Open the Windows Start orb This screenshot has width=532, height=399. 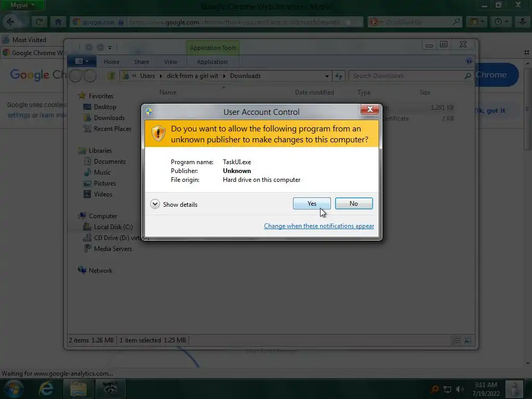point(13,389)
